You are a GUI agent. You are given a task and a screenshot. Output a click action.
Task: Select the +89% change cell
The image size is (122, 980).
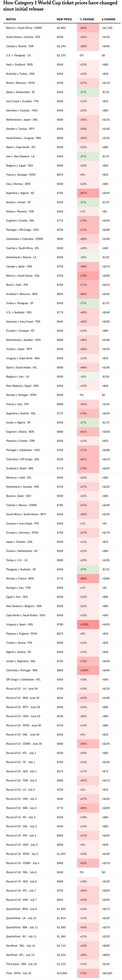88,578
